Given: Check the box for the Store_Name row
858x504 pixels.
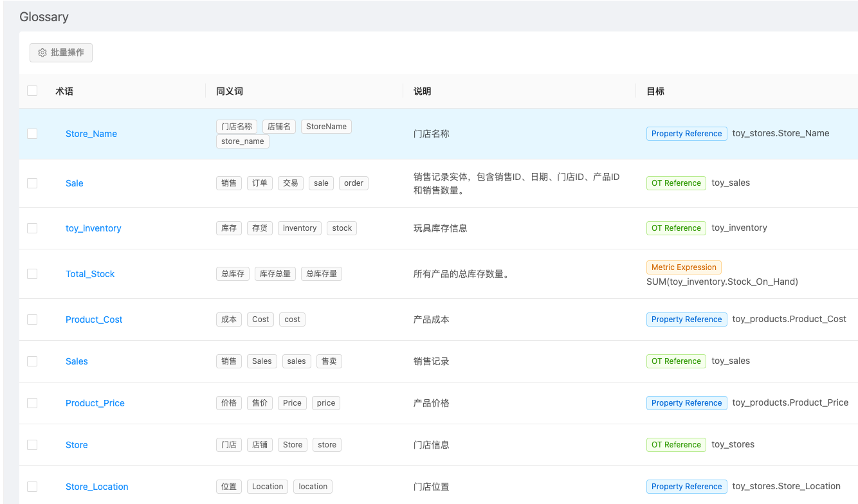Looking at the screenshot, I should [32, 134].
